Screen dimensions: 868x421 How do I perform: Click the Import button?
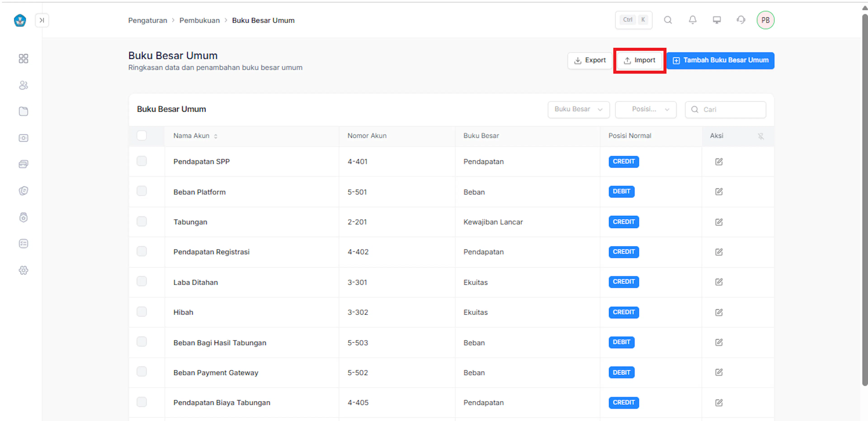click(x=639, y=60)
